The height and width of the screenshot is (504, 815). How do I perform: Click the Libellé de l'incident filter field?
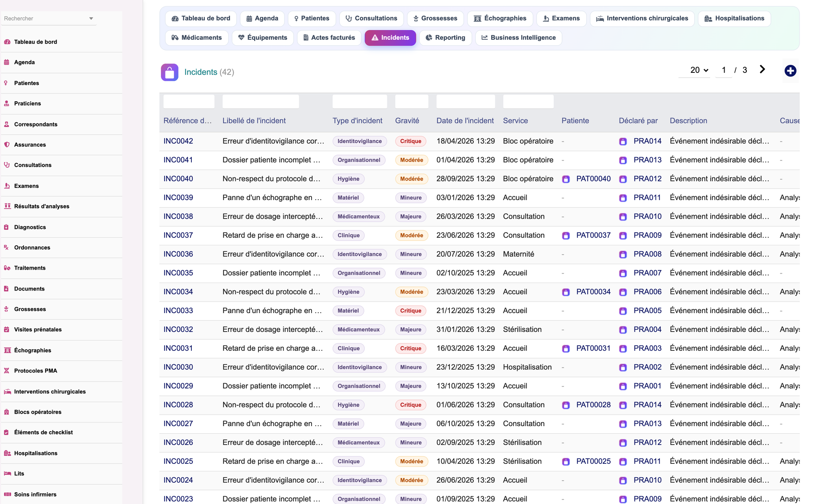coord(260,101)
